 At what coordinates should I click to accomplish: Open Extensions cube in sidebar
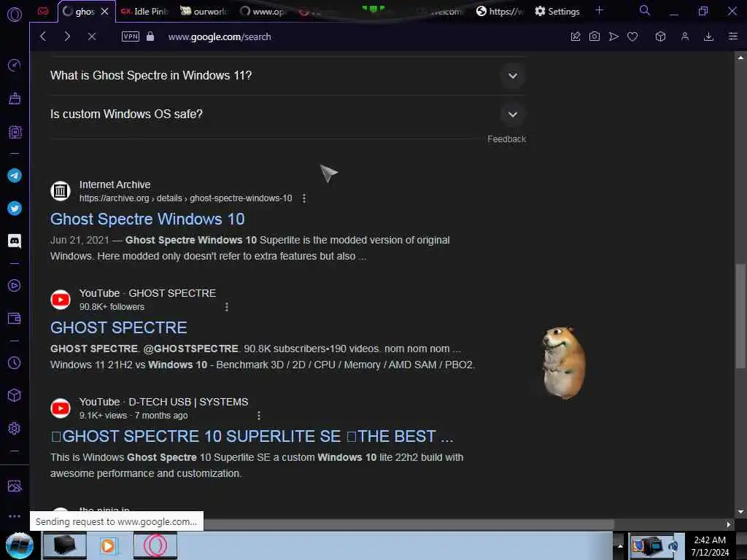15,395
